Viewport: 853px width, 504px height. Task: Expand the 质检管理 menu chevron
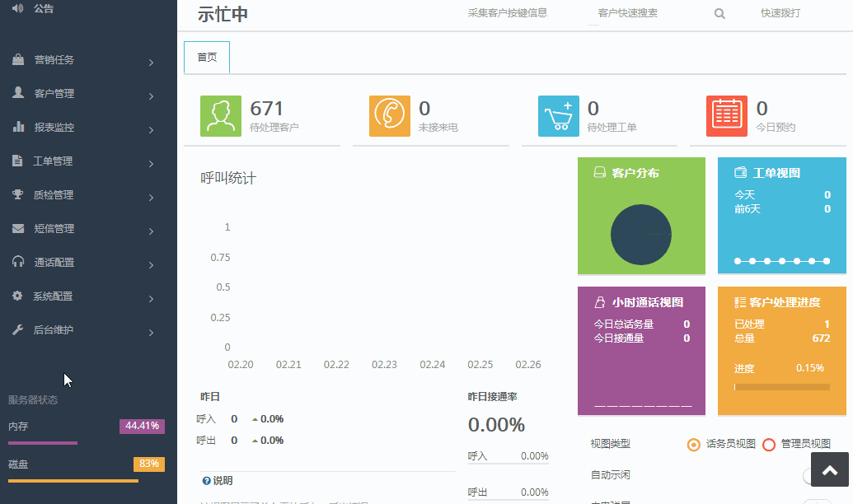click(x=152, y=198)
